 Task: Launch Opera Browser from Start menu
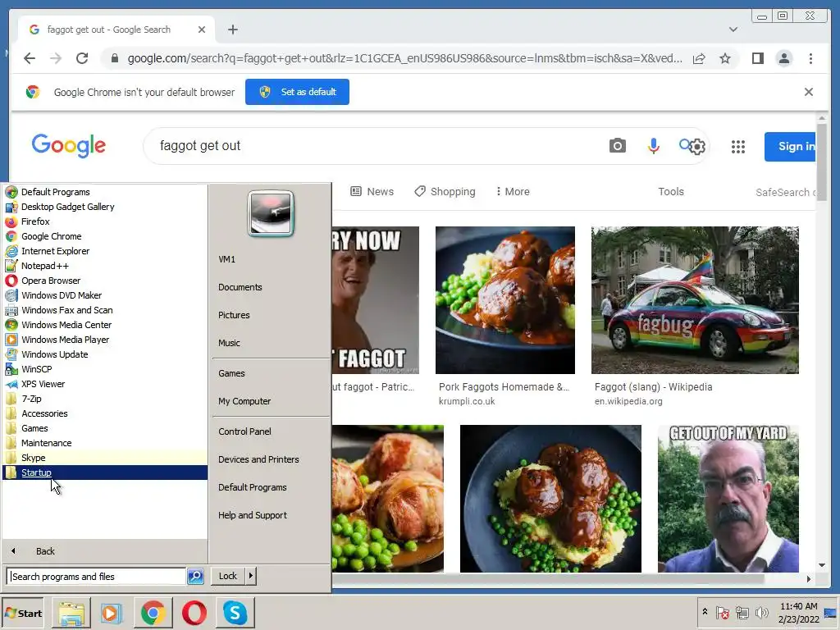106,281
